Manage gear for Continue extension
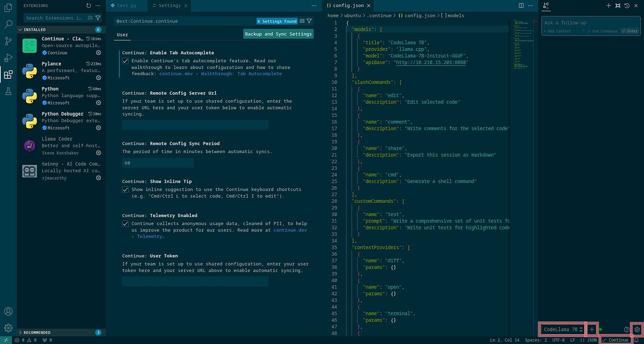Image resolution: width=644 pixels, height=344 pixels. 98,53
